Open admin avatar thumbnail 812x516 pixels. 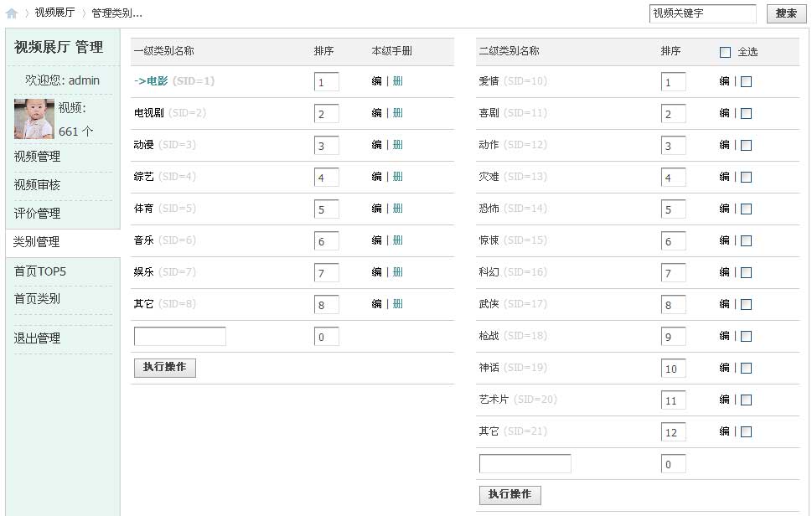34,118
